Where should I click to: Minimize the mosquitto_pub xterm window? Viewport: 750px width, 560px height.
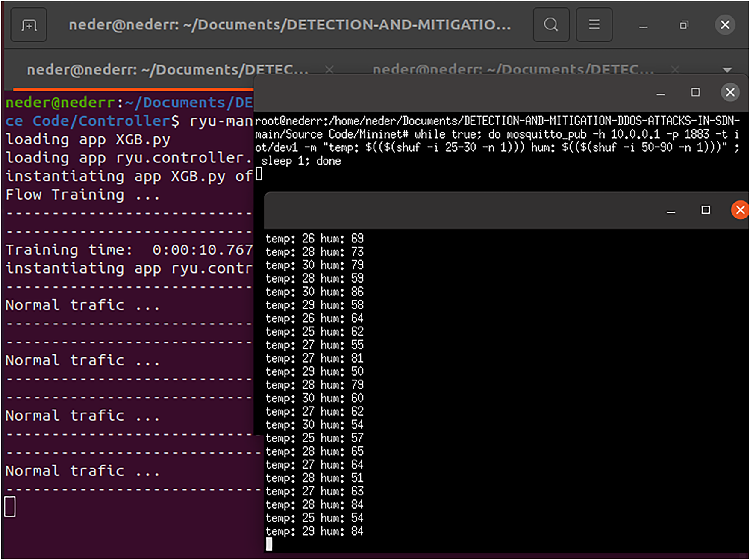click(x=661, y=93)
